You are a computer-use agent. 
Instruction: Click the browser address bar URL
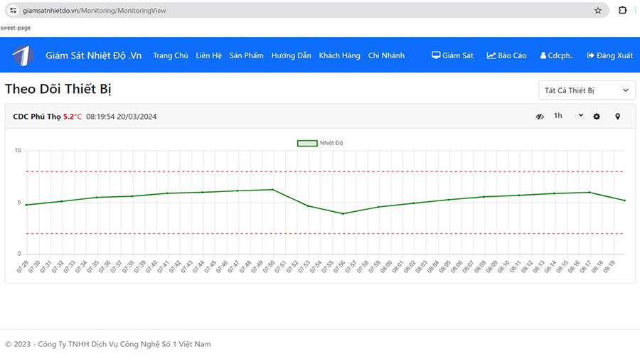coord(95,11)
